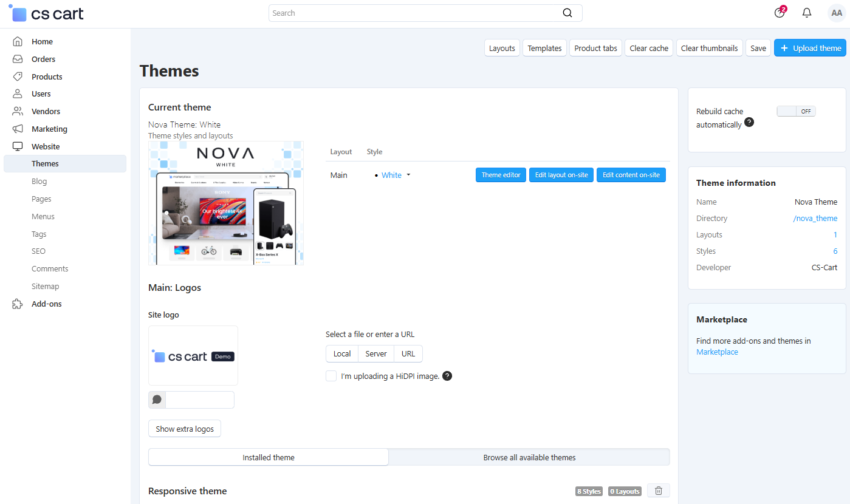Click the Marketing megaphone icon

pyautogui.click(x=18, y=129)
